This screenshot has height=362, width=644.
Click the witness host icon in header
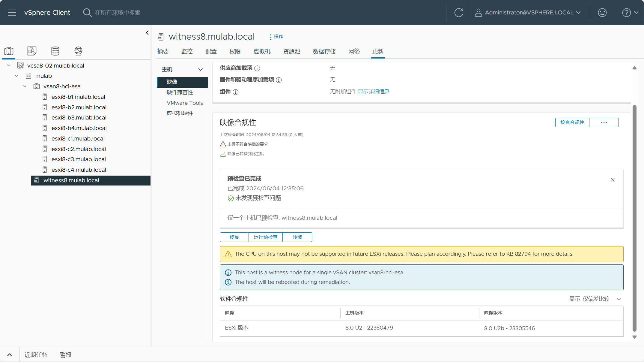(x=161, y=37)
